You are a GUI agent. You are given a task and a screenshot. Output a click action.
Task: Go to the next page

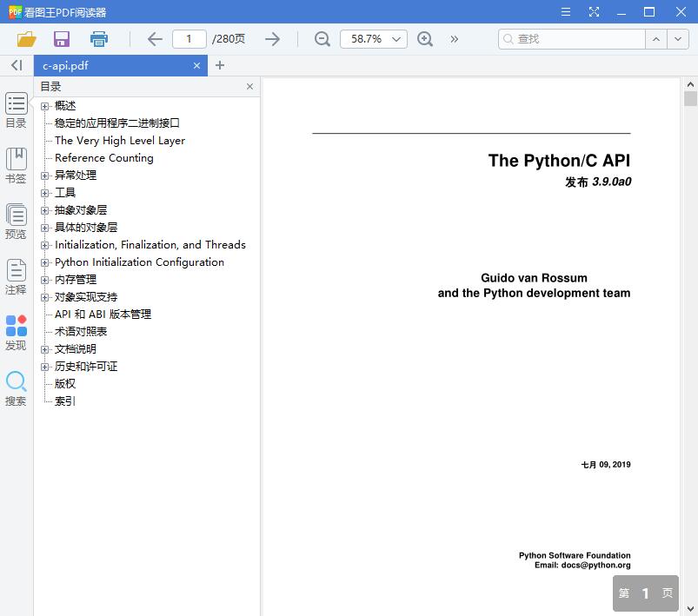click(272, 39)
